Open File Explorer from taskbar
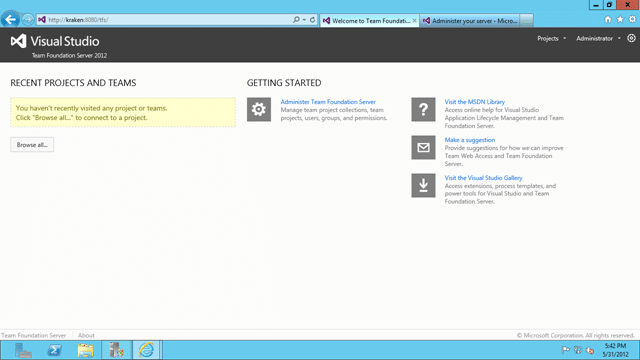This screenshot has width=640, height=360. coord(85,350)
